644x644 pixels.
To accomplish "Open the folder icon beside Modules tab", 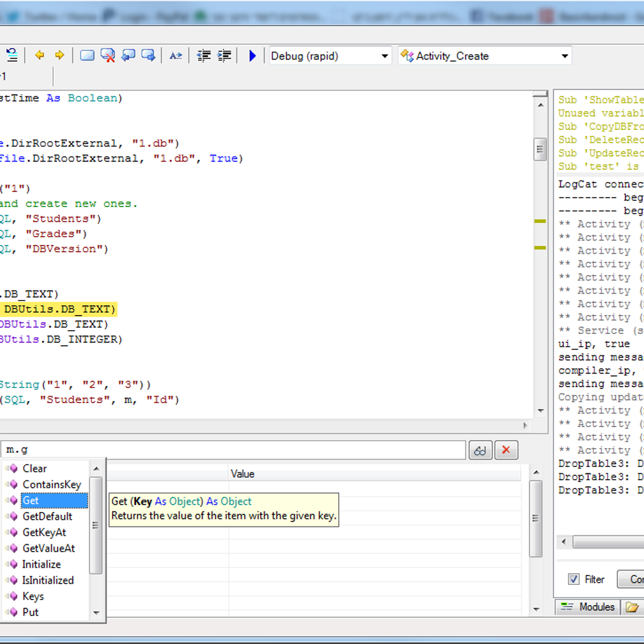I will [632, 607].
